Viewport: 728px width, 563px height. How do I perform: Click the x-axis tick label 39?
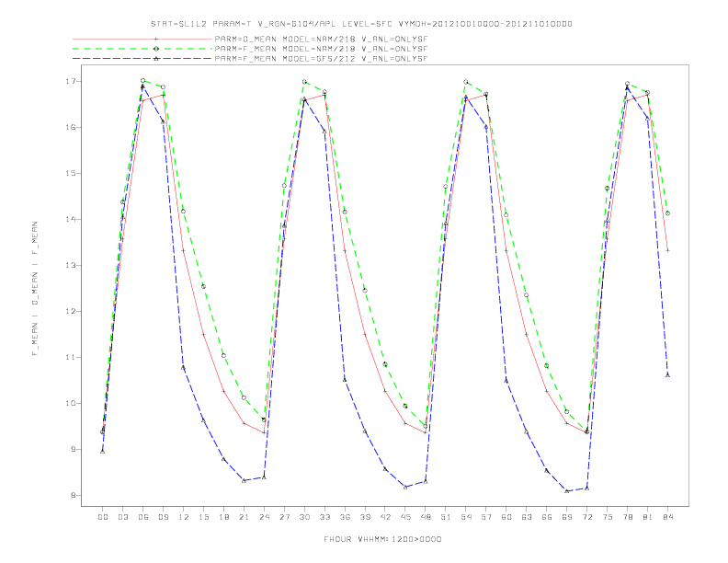[x=365, y=517]
